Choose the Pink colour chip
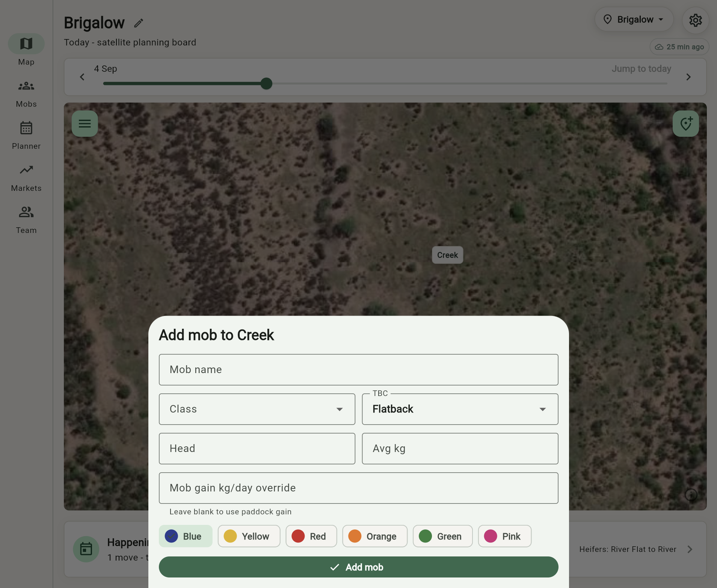Screen dimensions: 717x588 click(505, 536)
